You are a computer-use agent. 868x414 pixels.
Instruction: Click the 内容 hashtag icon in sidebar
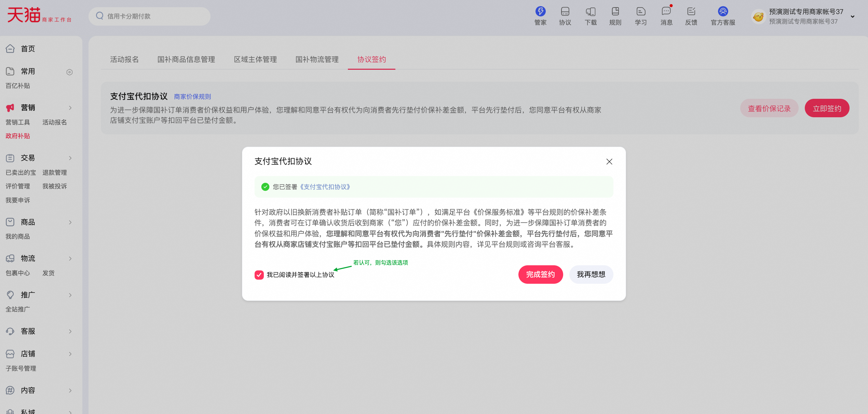click(10, 390)
